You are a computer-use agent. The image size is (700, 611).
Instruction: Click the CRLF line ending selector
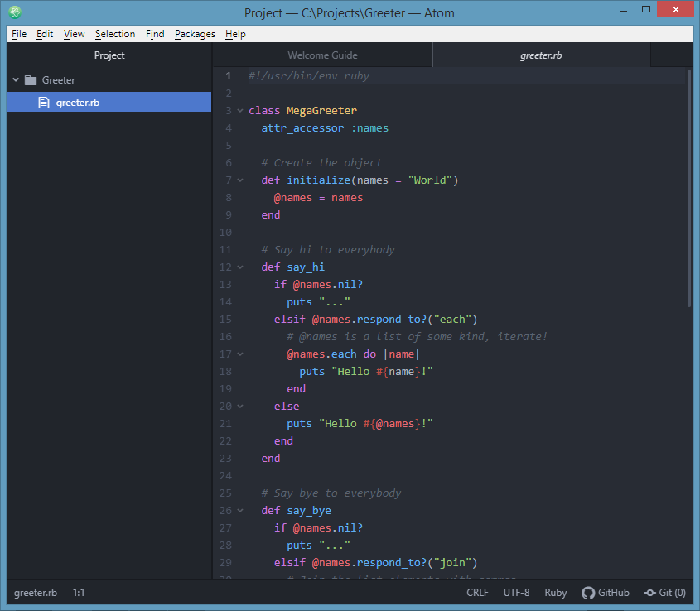477,593
